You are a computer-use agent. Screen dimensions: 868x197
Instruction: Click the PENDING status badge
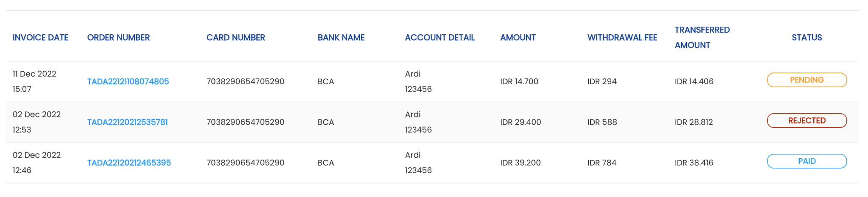pos(807,80)
